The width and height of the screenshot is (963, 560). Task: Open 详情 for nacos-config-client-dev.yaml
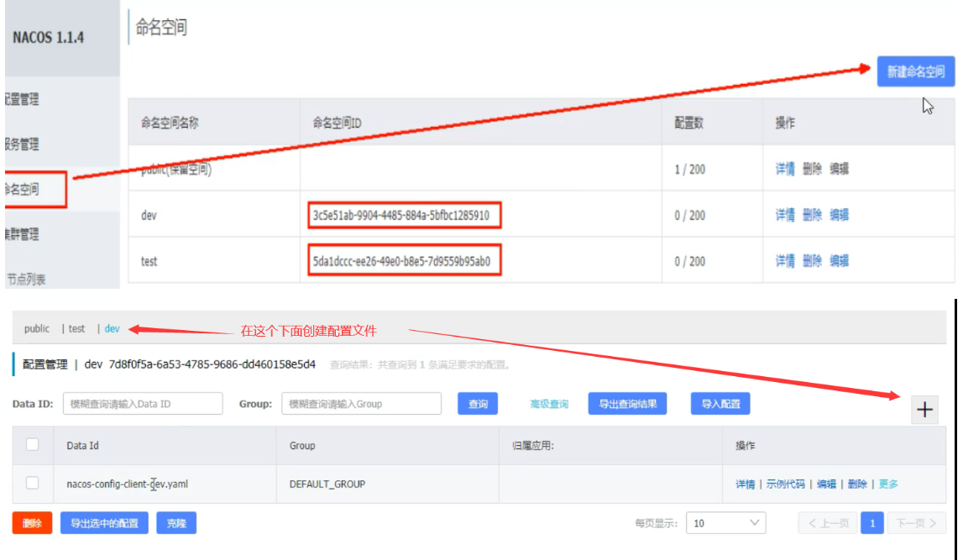(745, 484)
